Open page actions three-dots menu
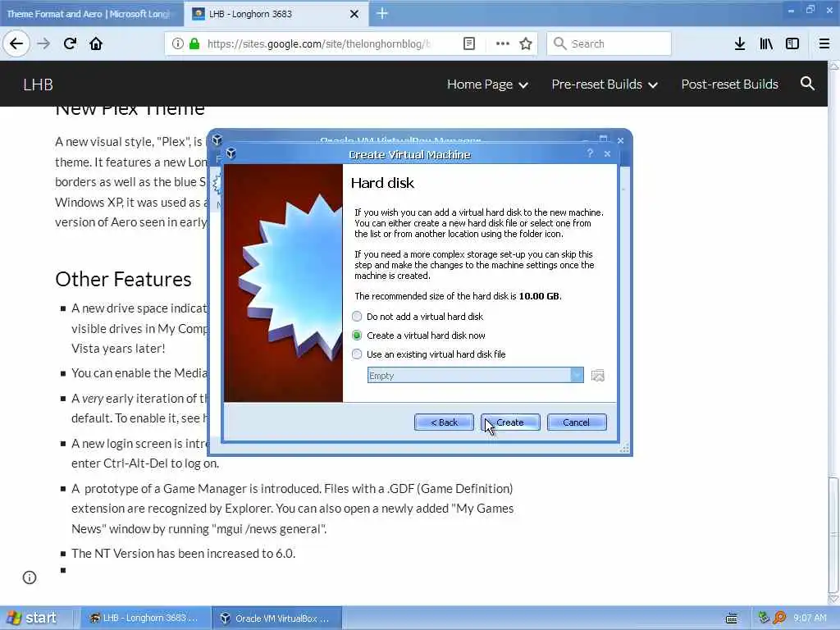This screenshot has height=630, width=840. [x=503, y=43]
